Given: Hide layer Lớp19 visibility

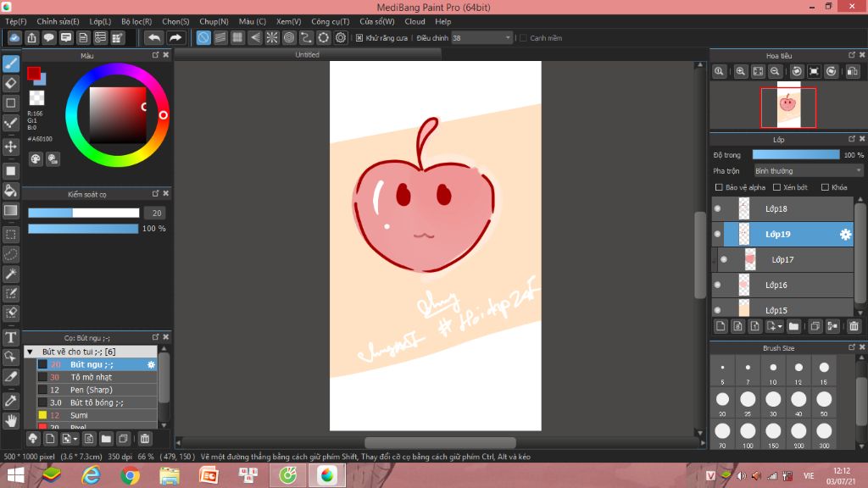Looking at the screenshot, I should click(717, 234).
